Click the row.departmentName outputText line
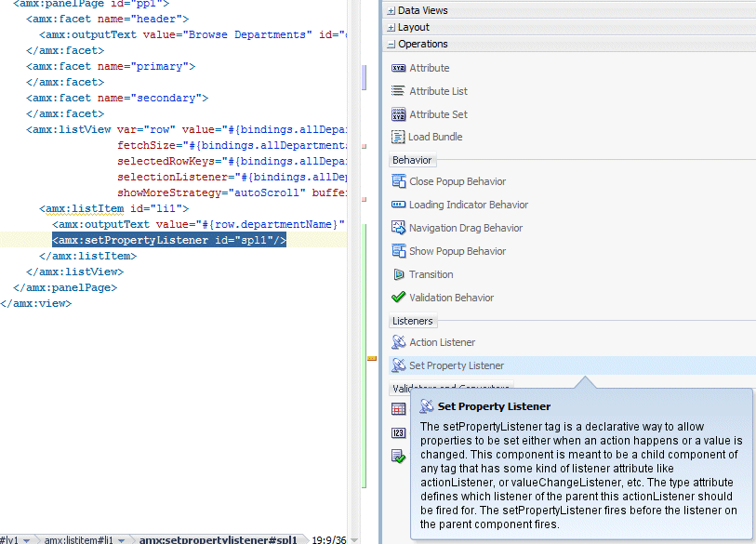The width and height of the screenshot is (756, 544). tap(199, 224)
